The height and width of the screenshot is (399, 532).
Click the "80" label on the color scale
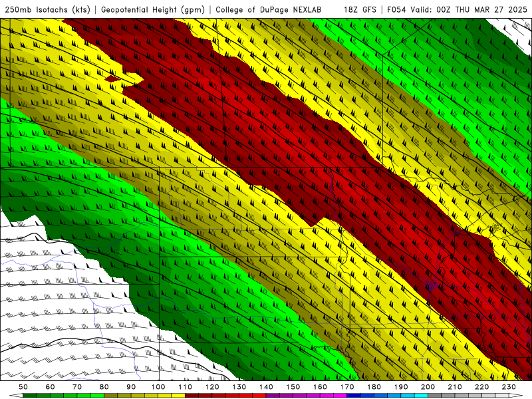(104, 387)
